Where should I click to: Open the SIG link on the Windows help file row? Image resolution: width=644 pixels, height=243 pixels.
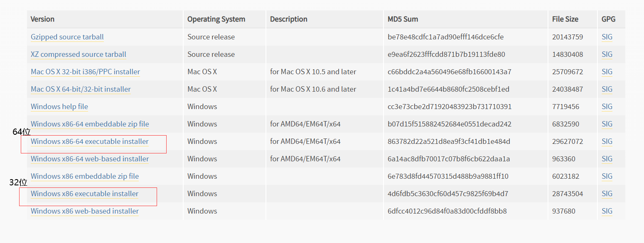607,107
